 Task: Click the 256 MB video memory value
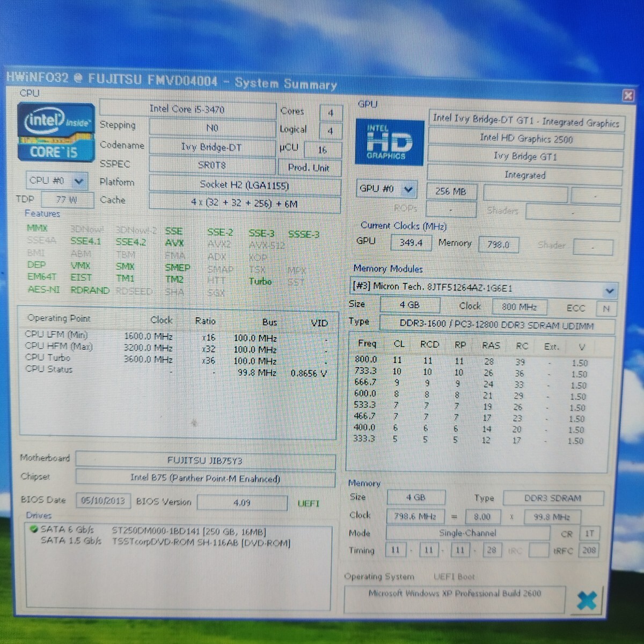(x=451, y=192)
